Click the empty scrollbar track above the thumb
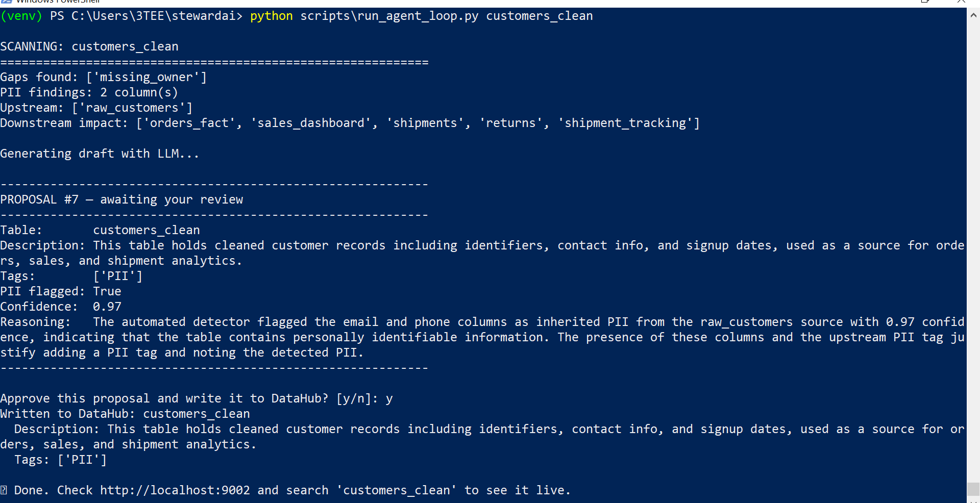 [973, 253]
